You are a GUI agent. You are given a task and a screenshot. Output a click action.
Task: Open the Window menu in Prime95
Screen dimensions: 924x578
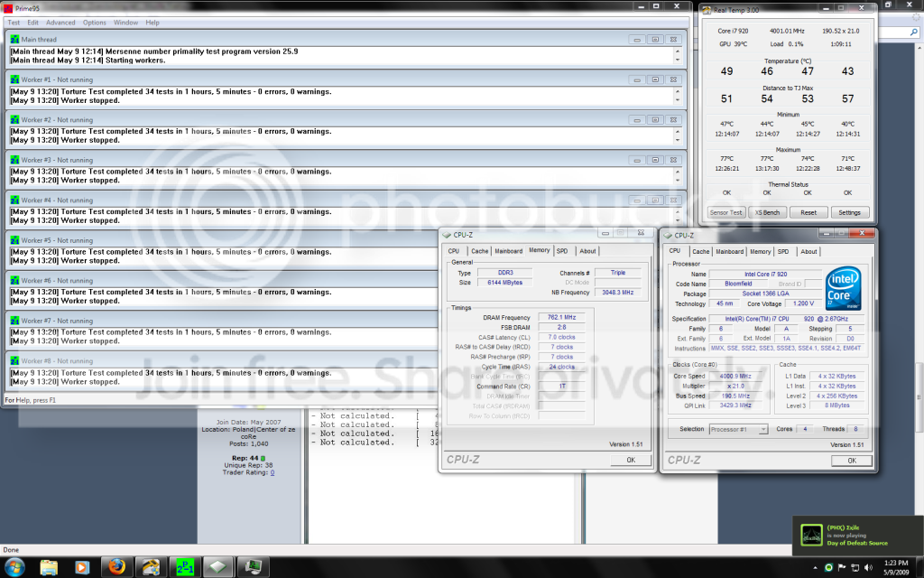[125, 23]
